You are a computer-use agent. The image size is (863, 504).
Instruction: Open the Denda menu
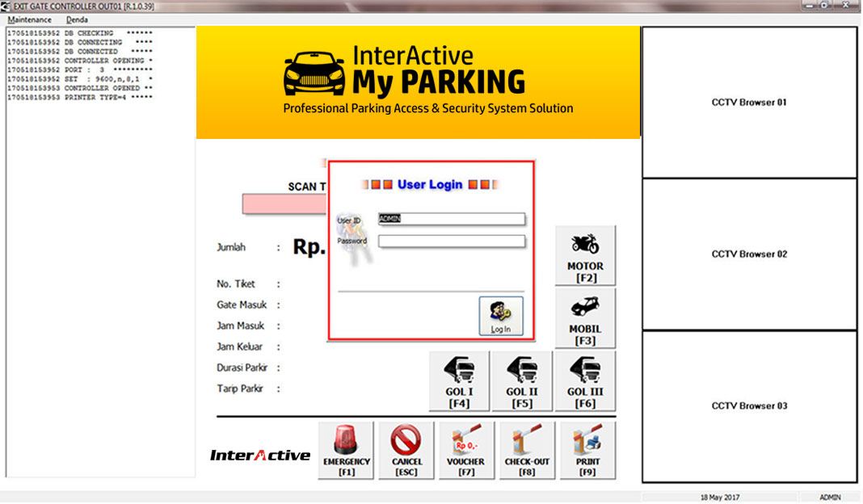coord(77,19)
